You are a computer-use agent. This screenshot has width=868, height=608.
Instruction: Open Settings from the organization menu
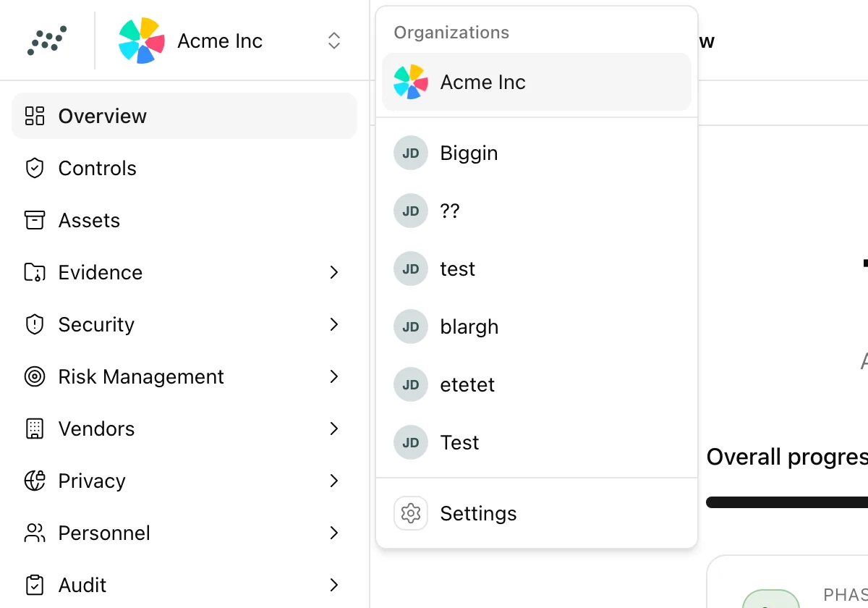click(537, 513)
